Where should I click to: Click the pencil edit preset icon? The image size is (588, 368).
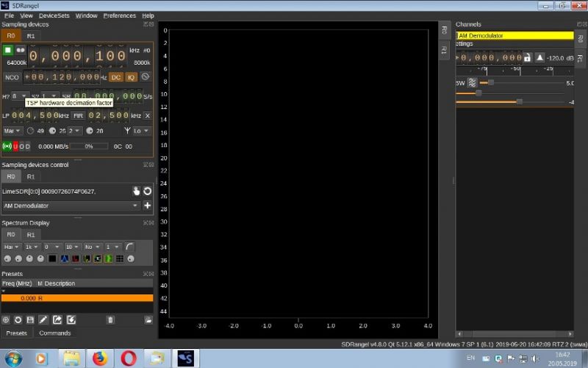click(x=43, y=319)
